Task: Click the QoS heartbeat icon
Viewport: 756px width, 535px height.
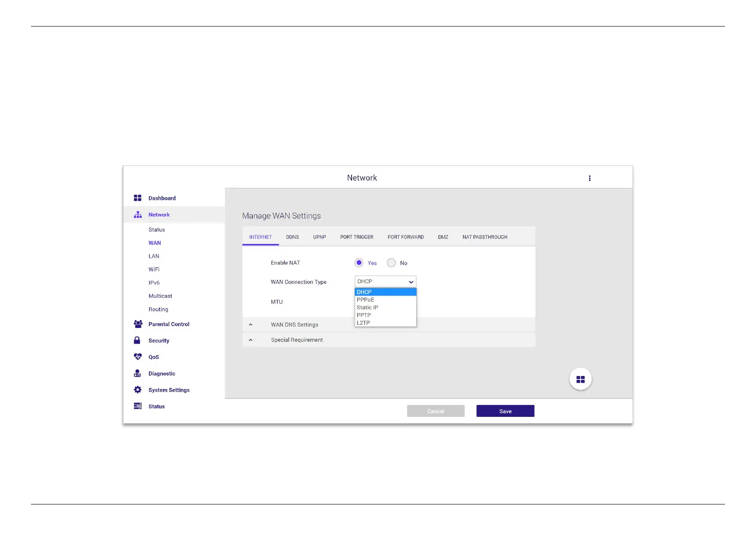Action: [x=137, y=357]
